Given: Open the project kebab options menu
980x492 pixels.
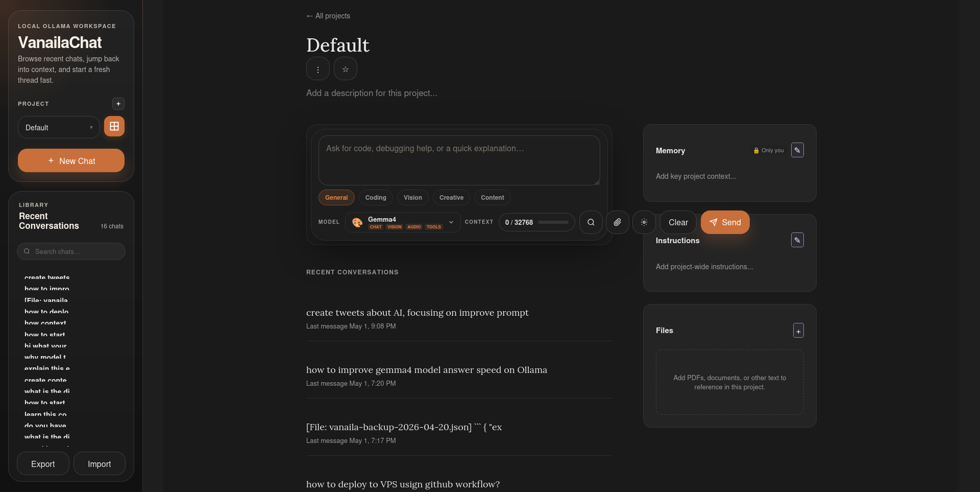Looking at the screenshot, I should click(318, 69).
